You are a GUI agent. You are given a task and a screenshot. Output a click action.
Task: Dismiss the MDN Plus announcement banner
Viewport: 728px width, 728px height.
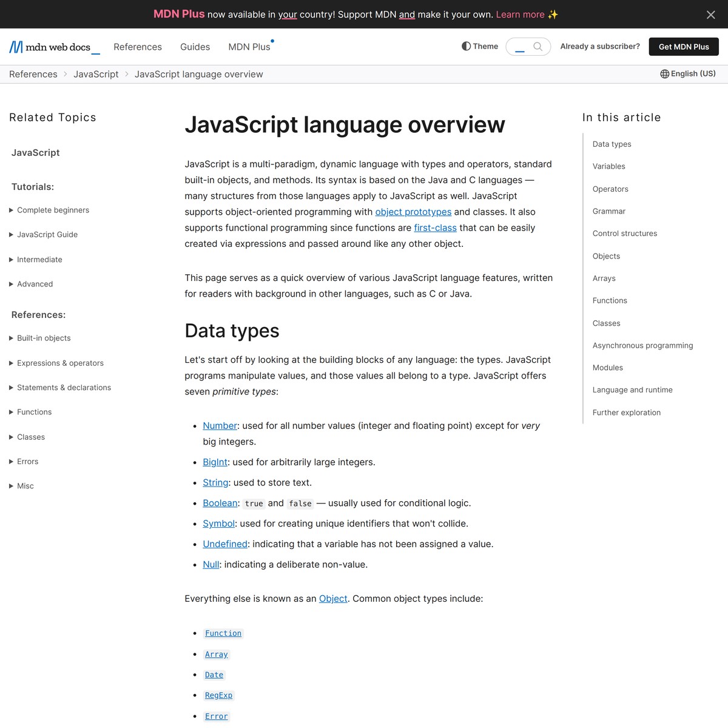(x=711, y=15)
